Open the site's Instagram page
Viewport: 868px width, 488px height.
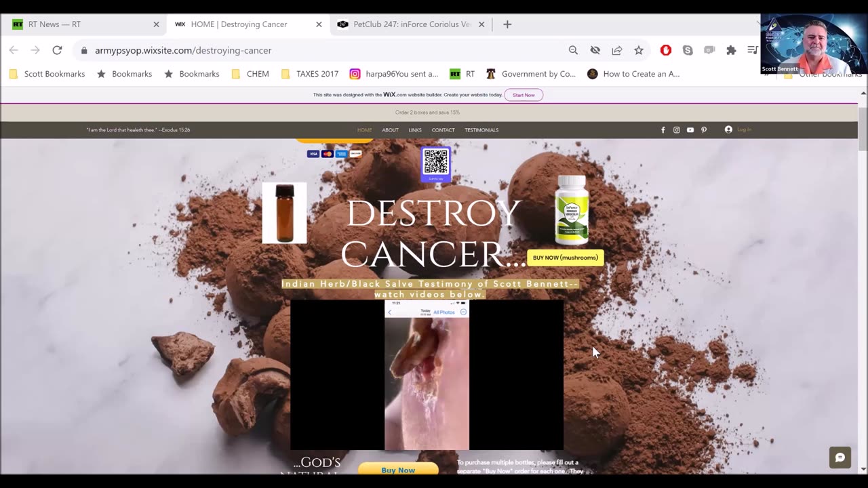(677, 130)
